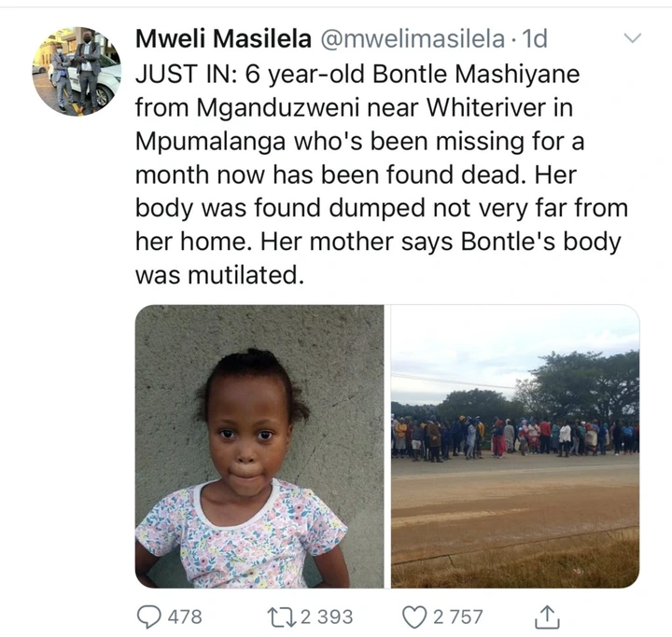Open the tweet by clicking 'JUST IN' text
This screenshot has height=637, width=672.
click(x=187, y=74)
